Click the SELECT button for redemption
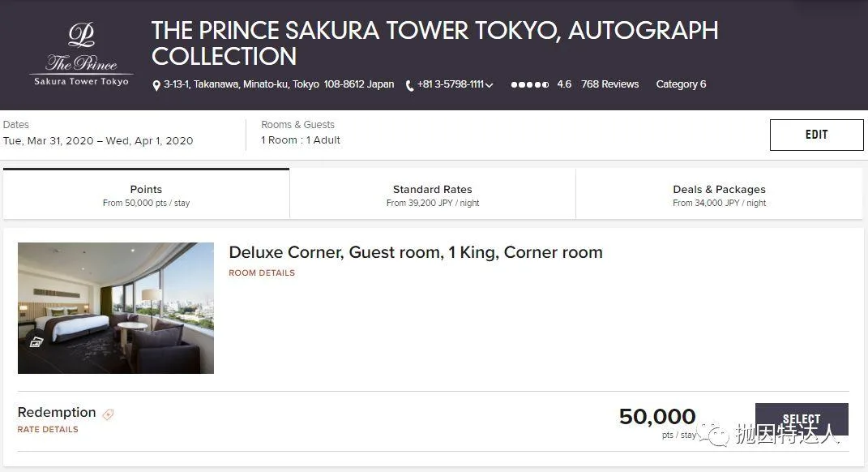This screenshot has width=868, height=472. pyautogui.click(x=802, y=419)
